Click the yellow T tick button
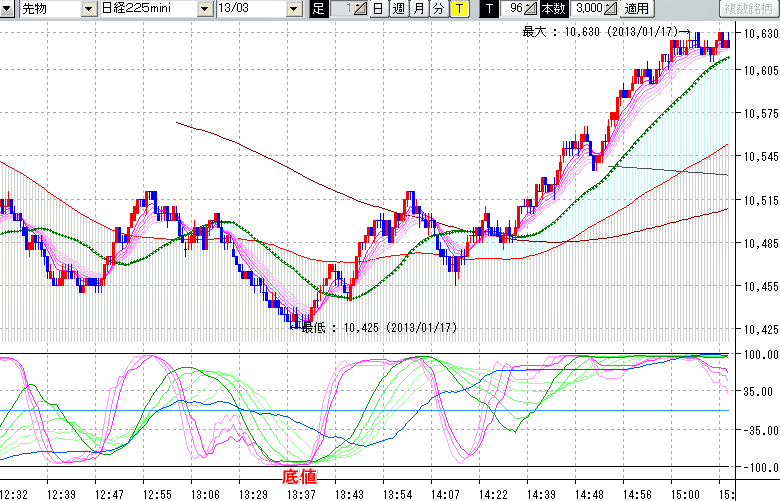Viewport: 780px width, 501px height. pos(458,9)
